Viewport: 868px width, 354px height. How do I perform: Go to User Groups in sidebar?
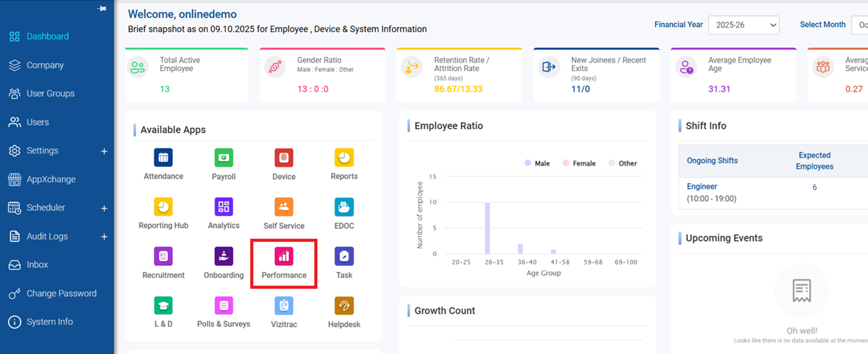(x=50, y=94)
